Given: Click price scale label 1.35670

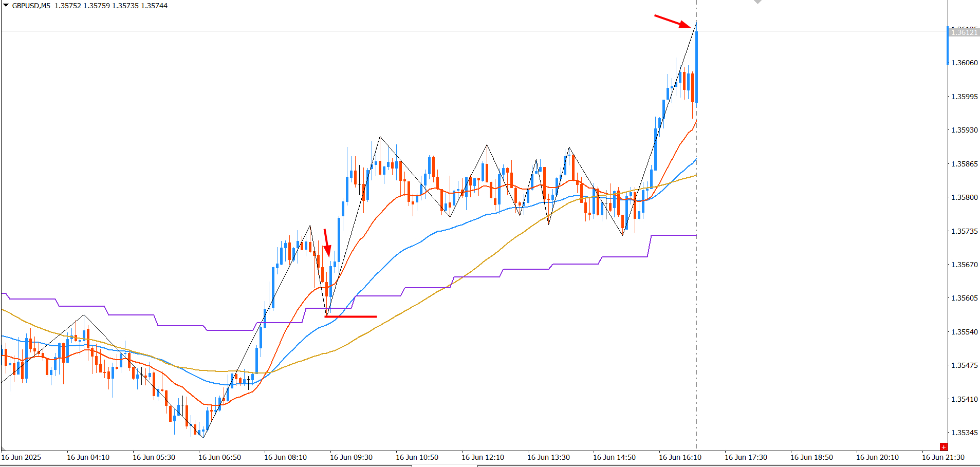Looking at the screenshot, I should 965,265.
